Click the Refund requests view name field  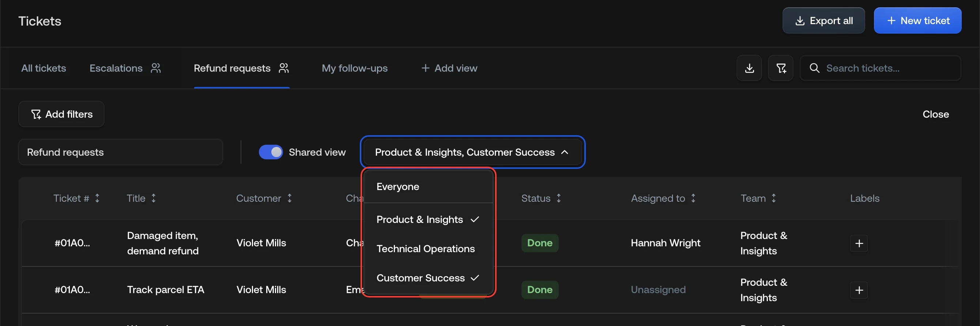click(121, 152)
